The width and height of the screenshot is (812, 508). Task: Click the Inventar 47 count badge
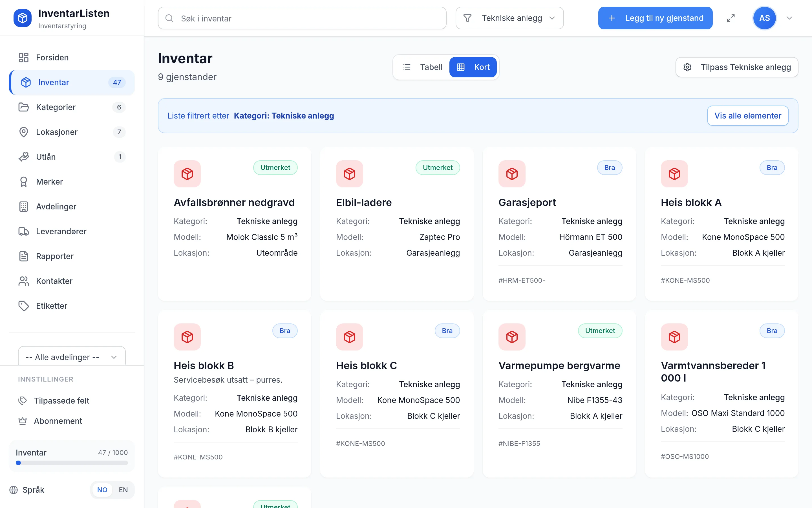point(117,82)
